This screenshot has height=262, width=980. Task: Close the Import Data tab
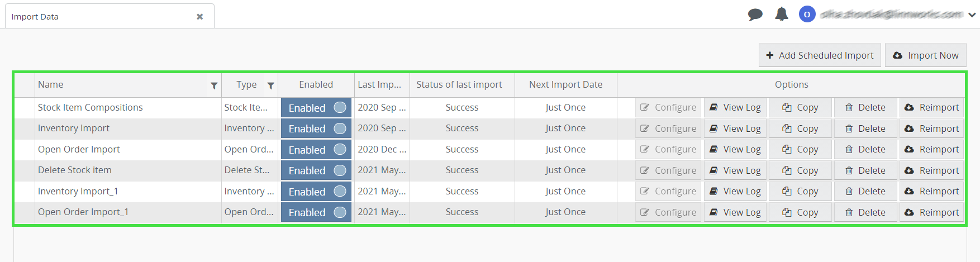(199, 17)
